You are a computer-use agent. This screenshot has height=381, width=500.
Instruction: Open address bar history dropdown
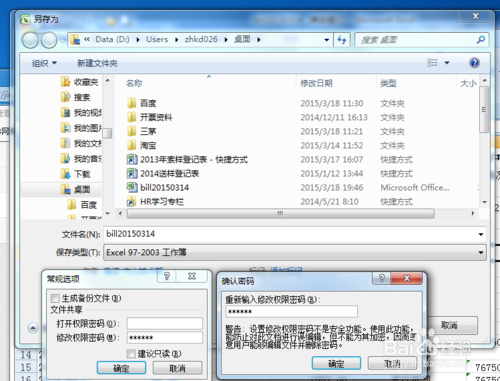(x=327, y=40)
